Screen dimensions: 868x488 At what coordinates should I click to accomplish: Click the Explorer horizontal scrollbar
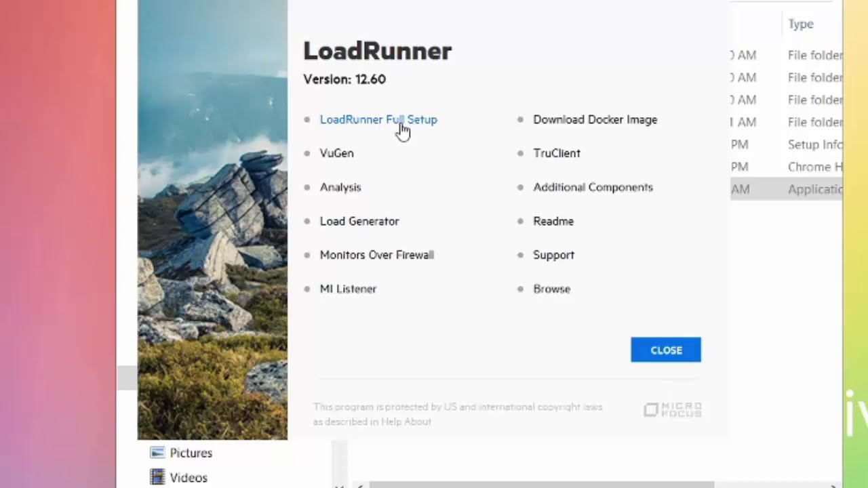click(541, 485)
